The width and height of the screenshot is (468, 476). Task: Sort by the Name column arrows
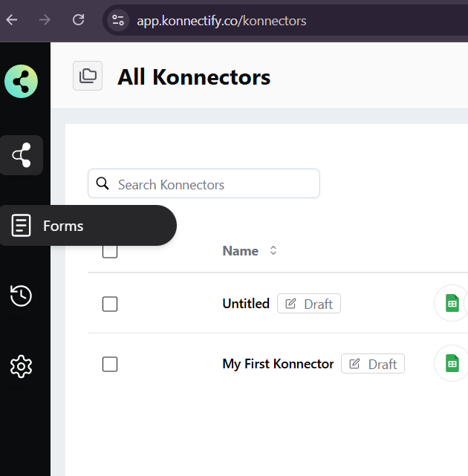coord(273,250)
